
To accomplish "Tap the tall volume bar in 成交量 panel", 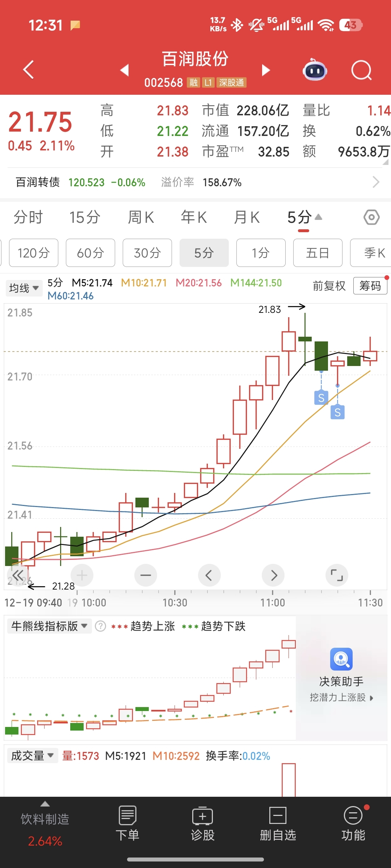I will click(289, 780).
